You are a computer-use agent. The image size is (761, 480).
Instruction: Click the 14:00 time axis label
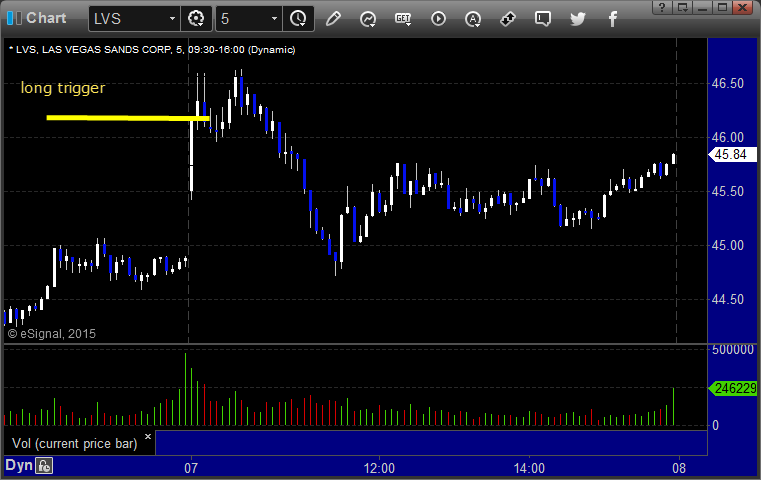[x=529, y=468]
